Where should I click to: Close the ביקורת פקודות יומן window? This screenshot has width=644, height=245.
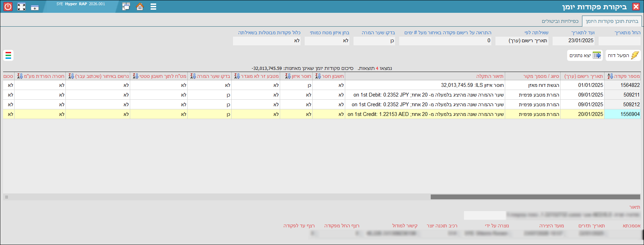636,7
